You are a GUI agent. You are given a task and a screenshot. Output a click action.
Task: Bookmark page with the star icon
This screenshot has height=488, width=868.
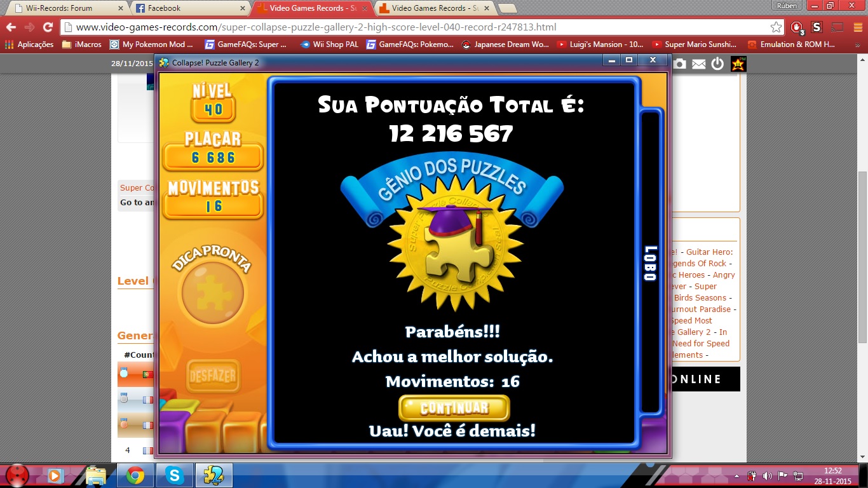tap(776, 27)
